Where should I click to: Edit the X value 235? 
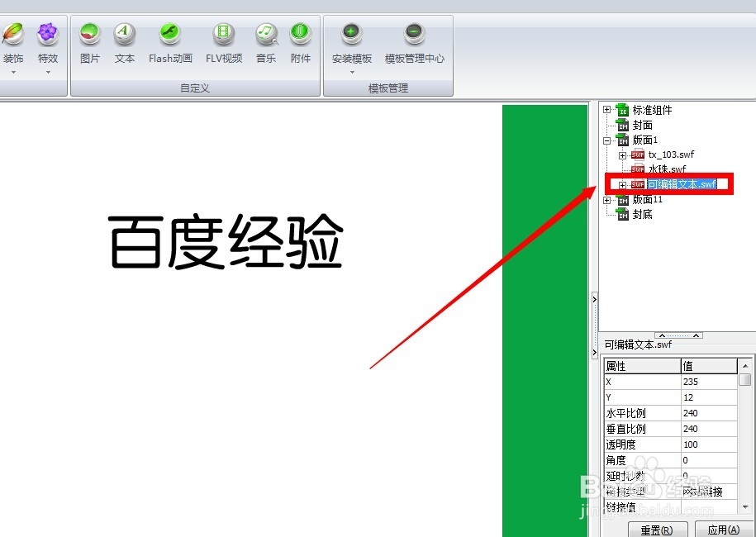coord(709,382)
